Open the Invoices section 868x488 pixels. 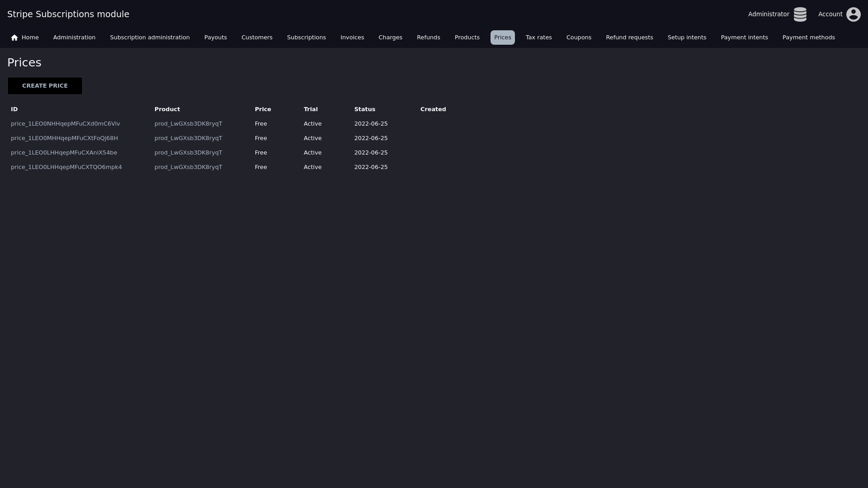[x=352, y=38]
